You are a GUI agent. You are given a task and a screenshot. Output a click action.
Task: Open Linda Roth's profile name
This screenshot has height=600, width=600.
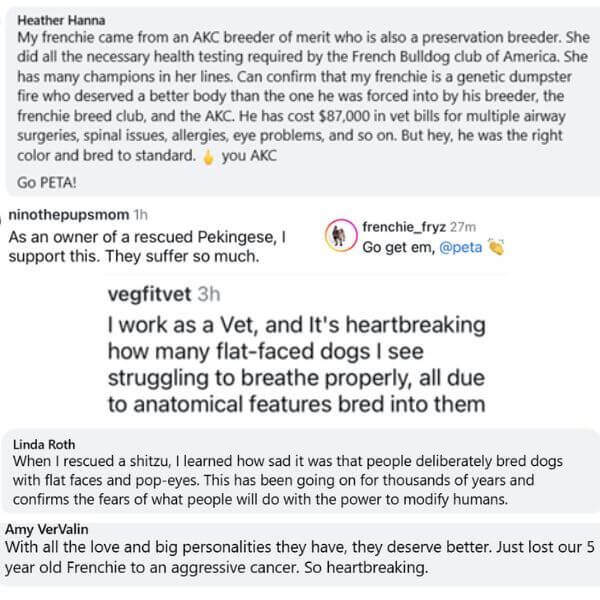[44, 445]
